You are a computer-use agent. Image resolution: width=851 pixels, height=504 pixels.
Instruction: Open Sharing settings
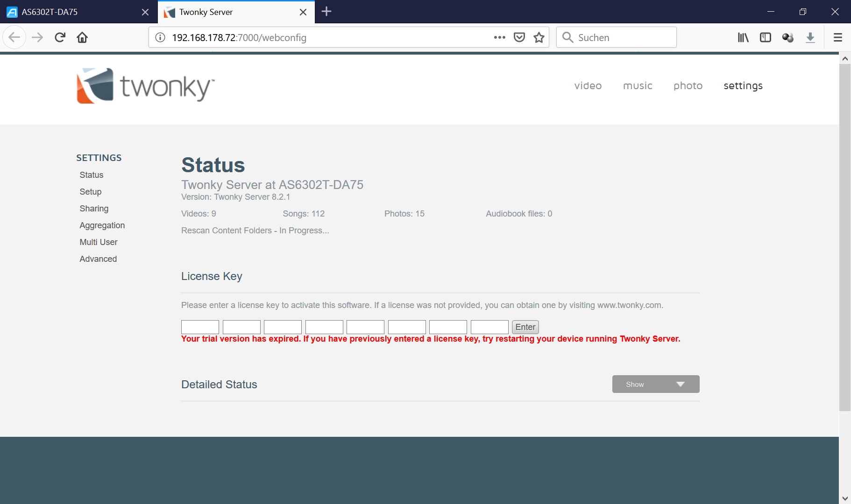(94, 209)
